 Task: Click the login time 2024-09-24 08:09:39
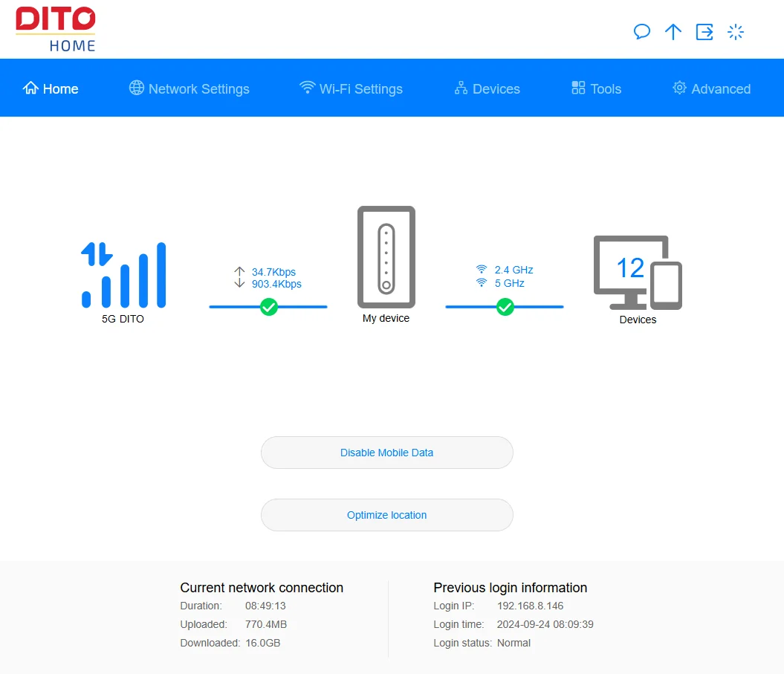(545, 624)
